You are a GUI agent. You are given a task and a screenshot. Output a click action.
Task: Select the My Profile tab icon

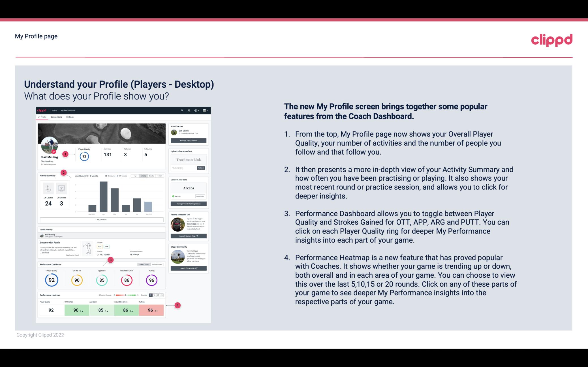(x=42, y=117)
